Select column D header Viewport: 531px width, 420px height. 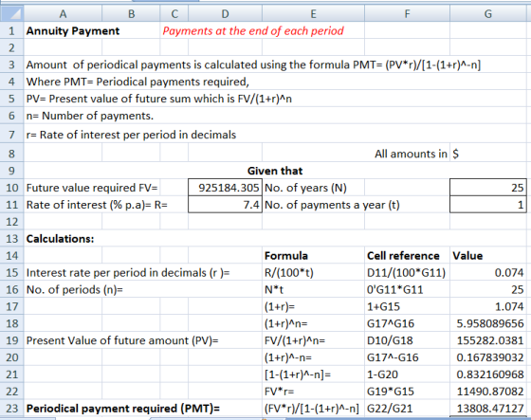coord(226,13)
